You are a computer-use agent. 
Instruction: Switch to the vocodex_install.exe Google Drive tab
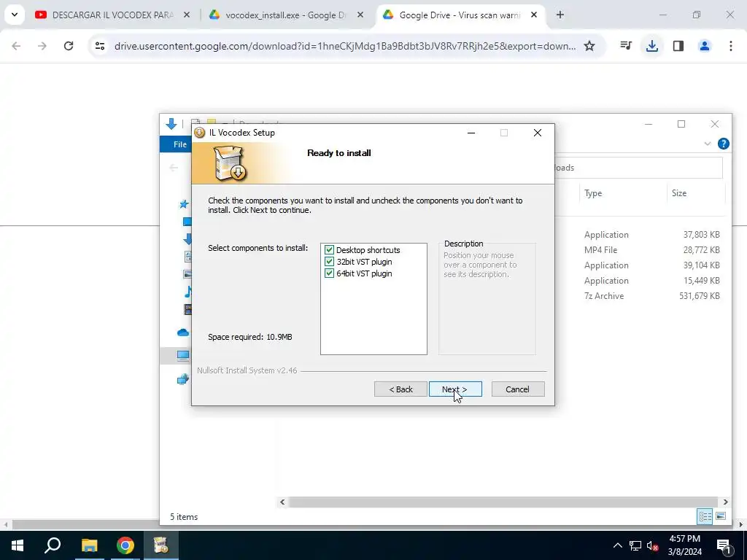tap(285, 15)
